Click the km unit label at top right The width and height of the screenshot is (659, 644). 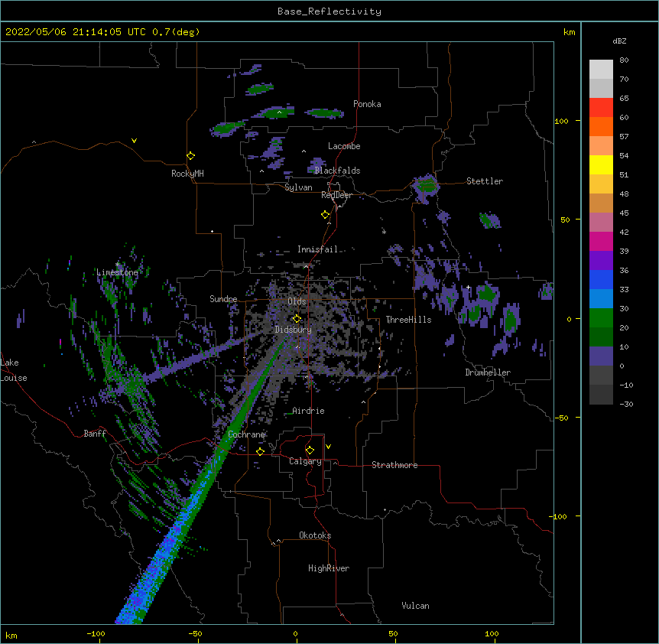[570, 32]
